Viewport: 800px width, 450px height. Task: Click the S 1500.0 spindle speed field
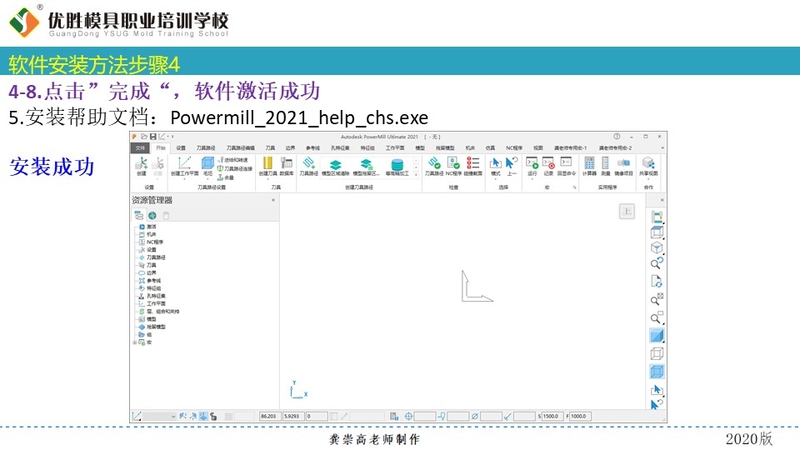coord(551,416)
